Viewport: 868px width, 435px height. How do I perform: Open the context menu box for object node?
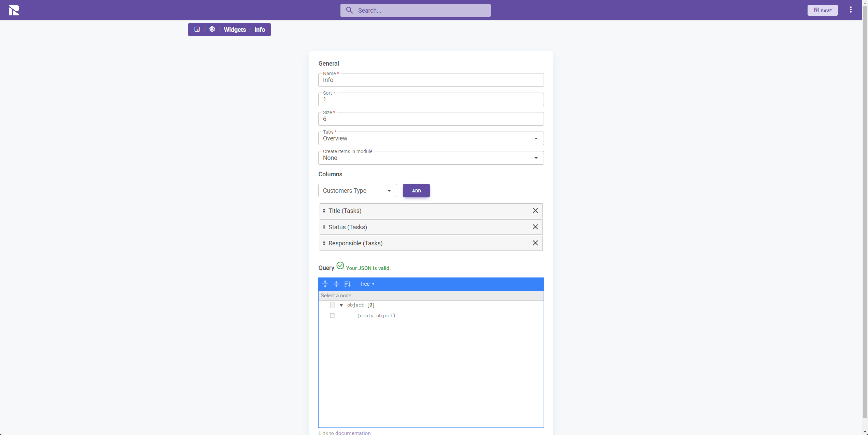332,305
